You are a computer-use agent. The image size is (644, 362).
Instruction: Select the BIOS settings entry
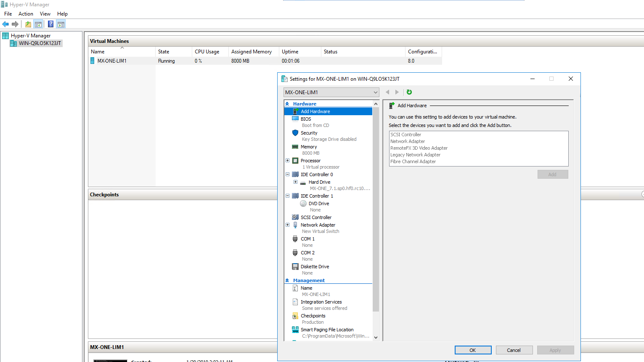pyautogui.click(x=306, y=119)
